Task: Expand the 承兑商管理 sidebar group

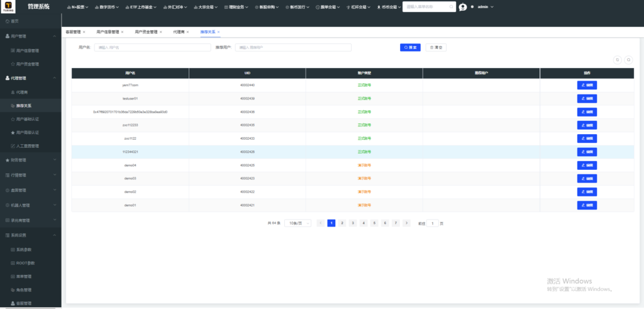Action: point(30,220)
